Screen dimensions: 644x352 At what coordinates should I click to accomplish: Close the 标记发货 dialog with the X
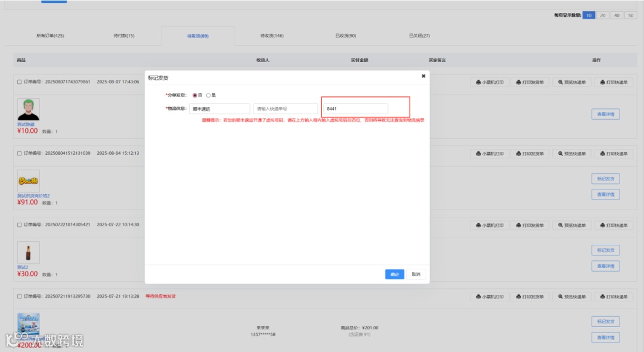click(x=423, y=76)
